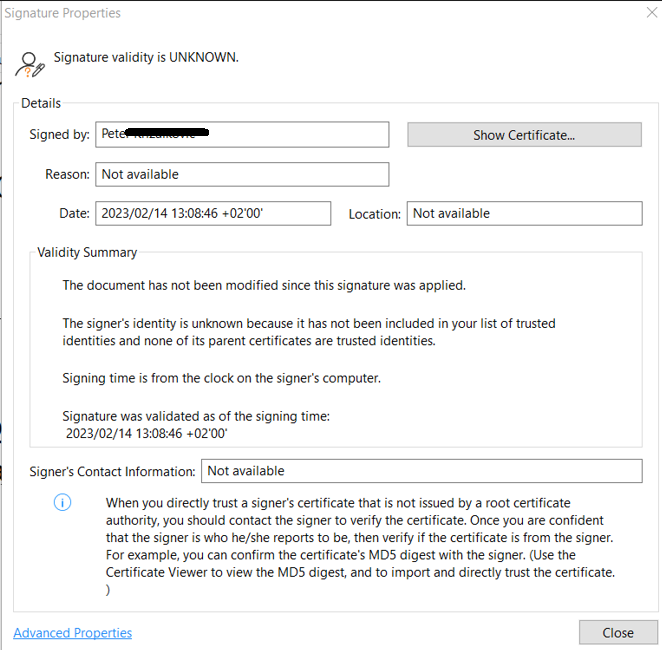Click the Validity Summary heading
Viewport: 662px width, 650px height.
click(87, 253)
